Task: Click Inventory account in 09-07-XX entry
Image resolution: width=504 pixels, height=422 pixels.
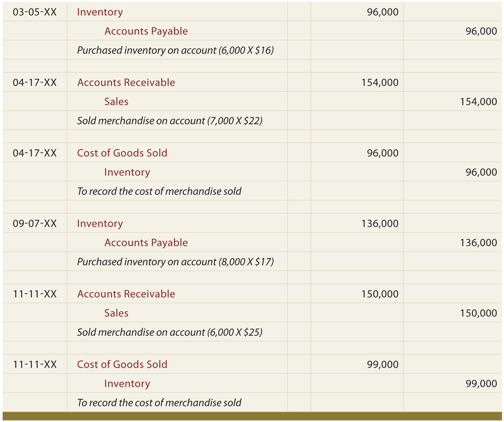Action: click(100, 224)
